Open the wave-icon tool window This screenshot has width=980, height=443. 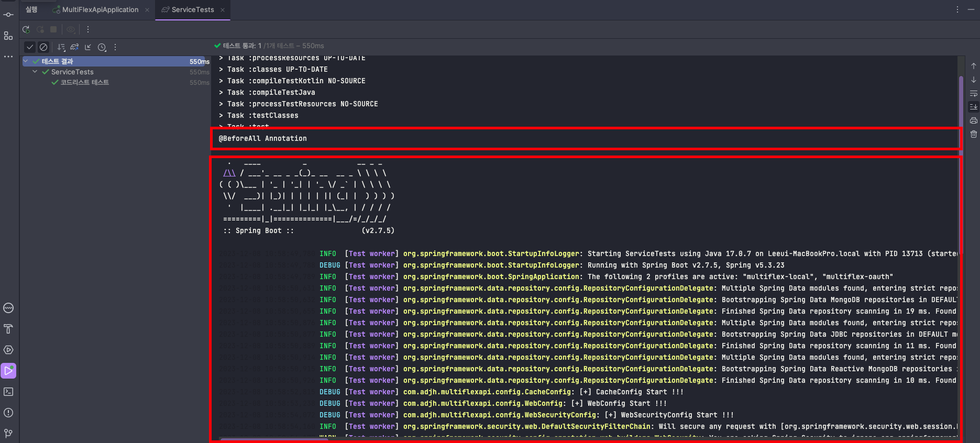8,308
